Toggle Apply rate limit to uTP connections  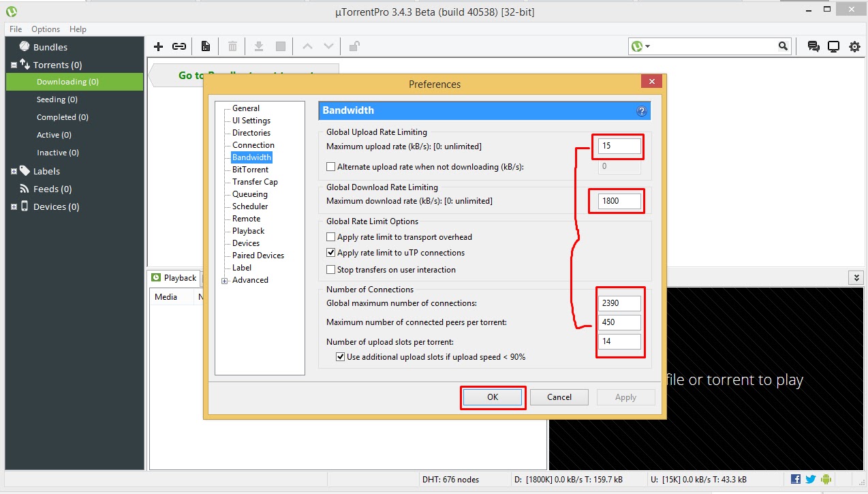coord(331,253)
